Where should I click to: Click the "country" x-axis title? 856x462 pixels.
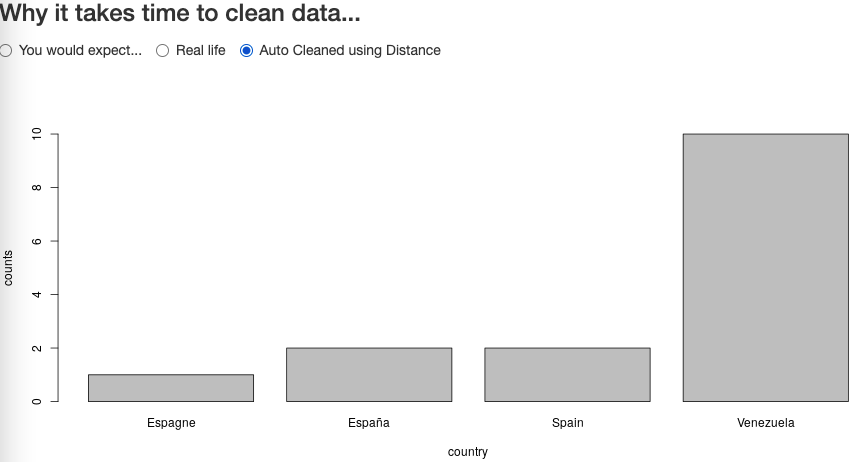(467, 452)
